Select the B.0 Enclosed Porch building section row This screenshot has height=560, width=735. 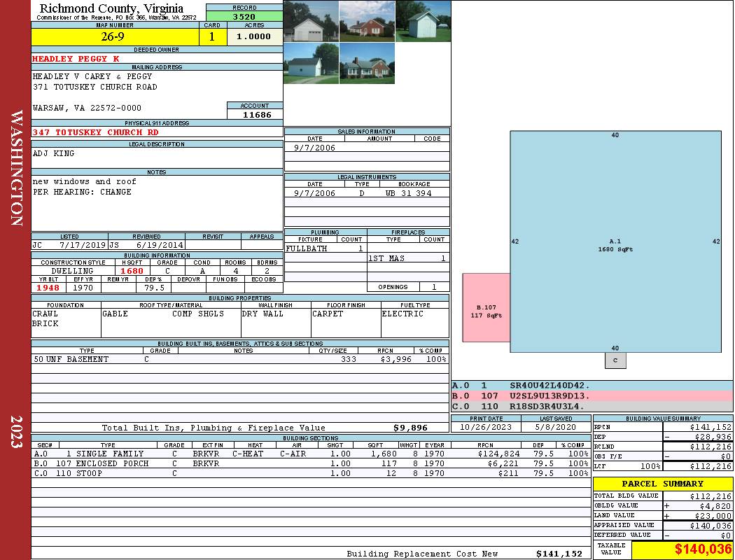click(311, 463)
